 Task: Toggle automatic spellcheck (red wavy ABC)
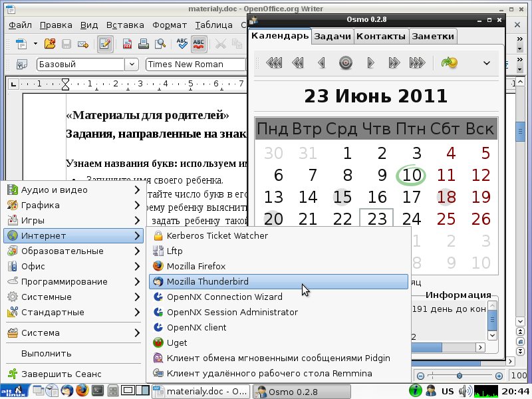click(198, 43)
